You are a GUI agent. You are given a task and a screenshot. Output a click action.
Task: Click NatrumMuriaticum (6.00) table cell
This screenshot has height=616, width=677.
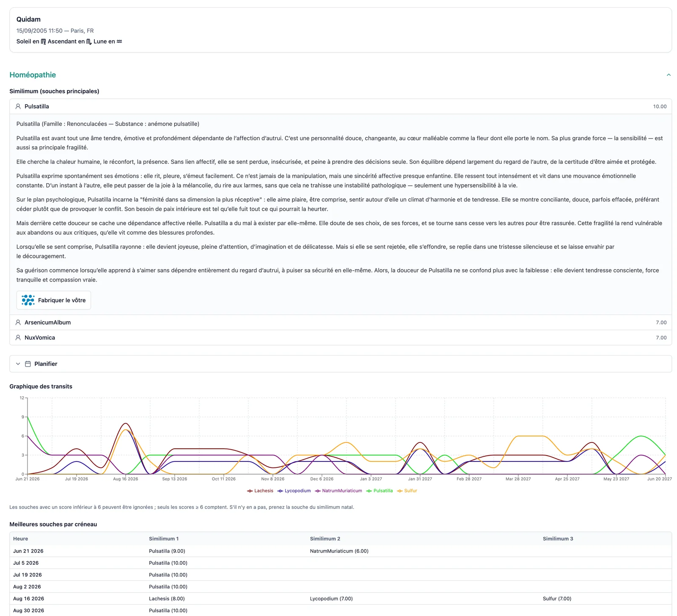339,551
